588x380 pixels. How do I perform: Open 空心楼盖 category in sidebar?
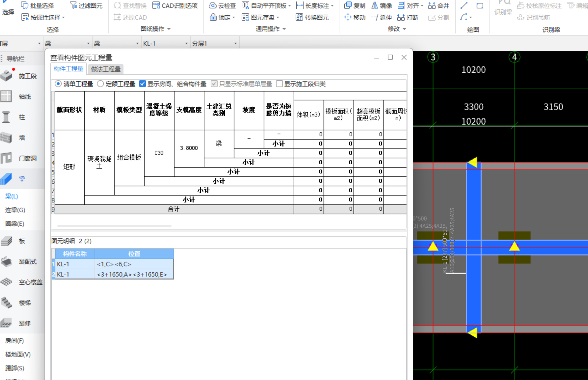(x=22, y=282)
